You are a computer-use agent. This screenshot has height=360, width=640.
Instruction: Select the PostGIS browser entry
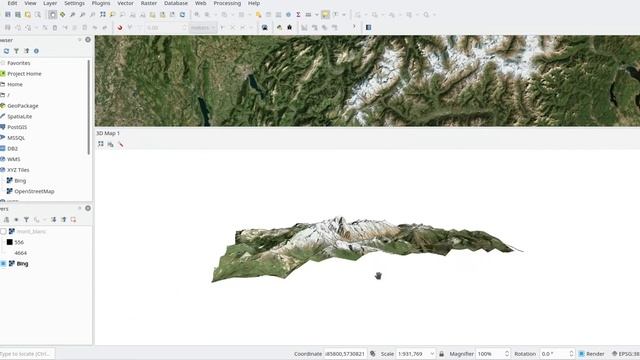(17, 127)
